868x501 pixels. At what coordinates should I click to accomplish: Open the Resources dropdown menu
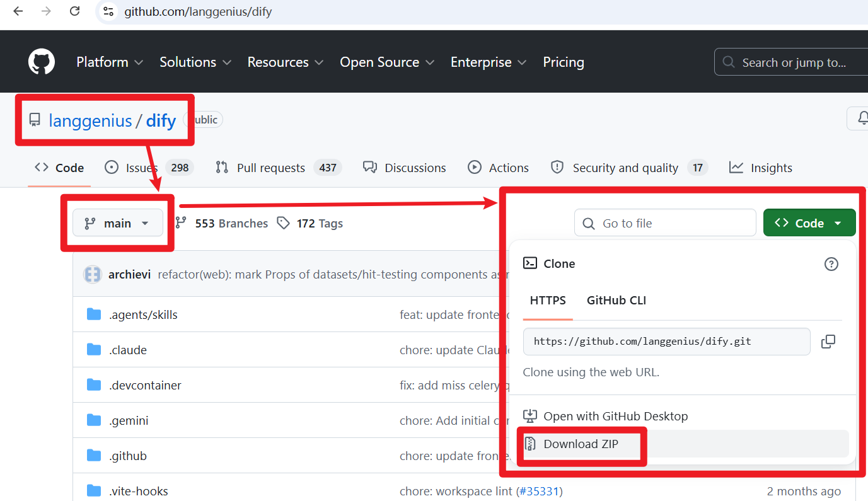[x=286, y=62]
